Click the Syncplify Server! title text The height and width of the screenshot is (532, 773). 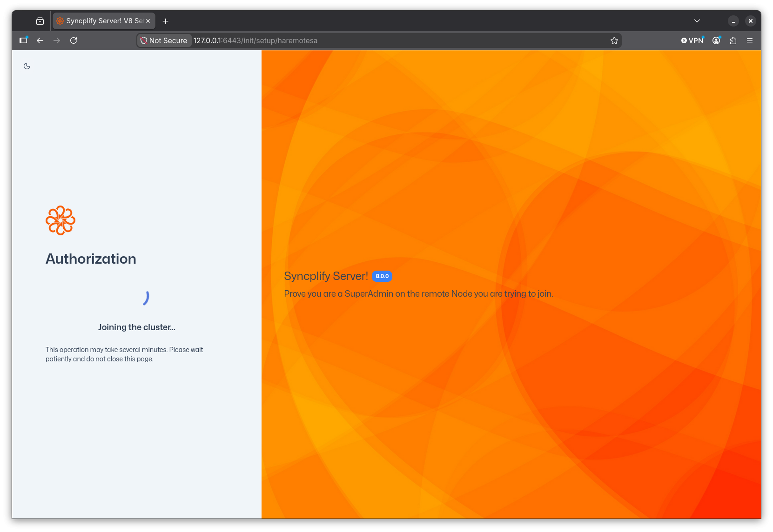(326, 276)
